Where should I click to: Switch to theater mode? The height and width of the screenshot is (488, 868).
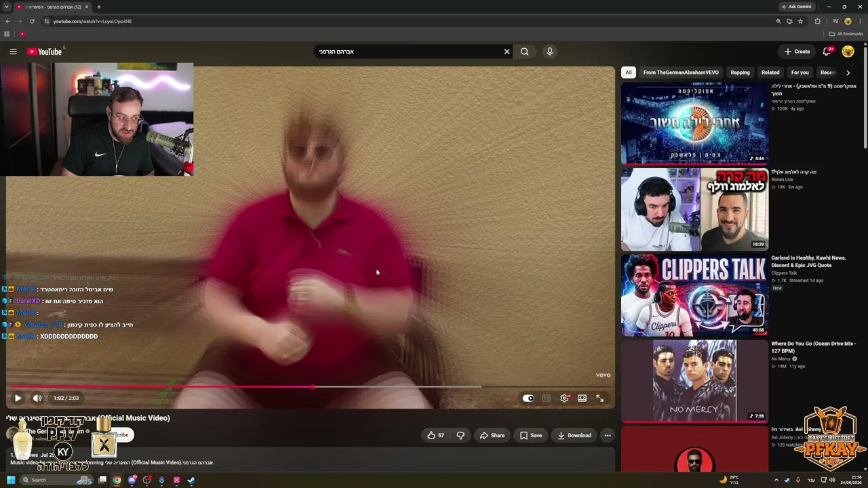pyautogui.click(x=582, y=399)
